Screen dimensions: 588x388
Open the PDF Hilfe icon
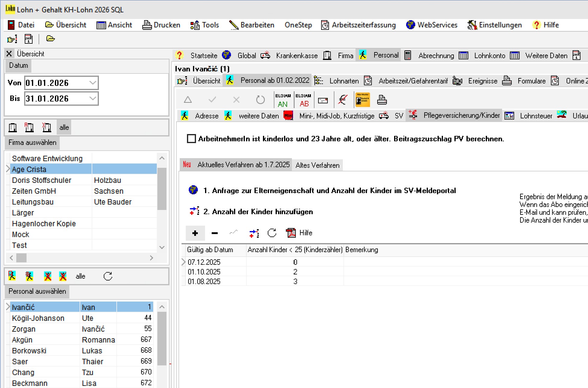click(x=291, y=233)
